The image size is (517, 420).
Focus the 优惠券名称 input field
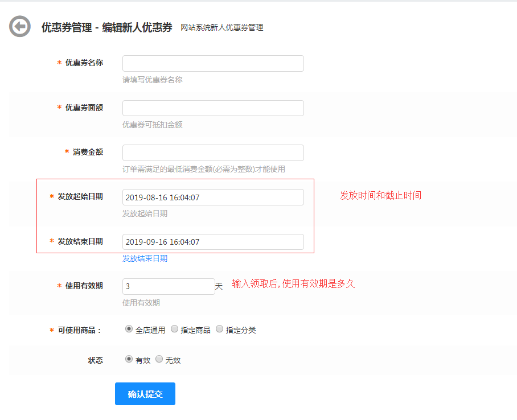pos(213,63)
